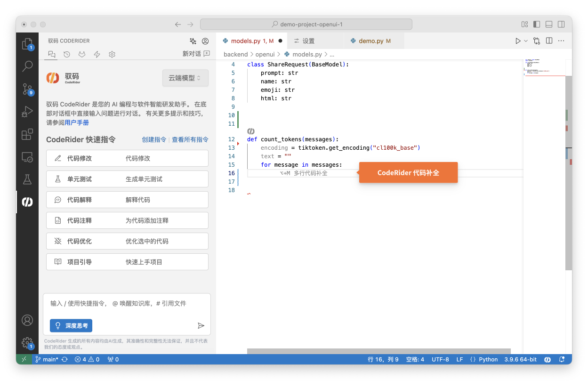This screenshot has height=388, width=588.
Task: Open the Customize Layout icon
Action: tap(524, 24)
